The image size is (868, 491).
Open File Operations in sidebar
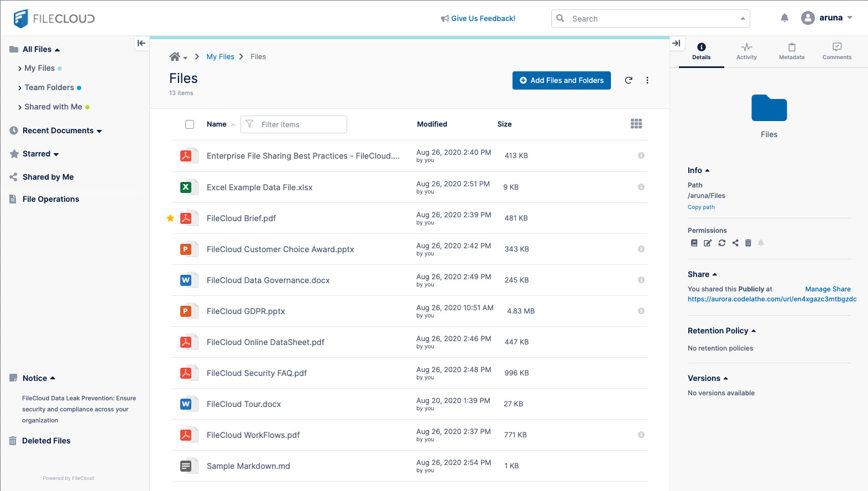click(x=51, y=199)
